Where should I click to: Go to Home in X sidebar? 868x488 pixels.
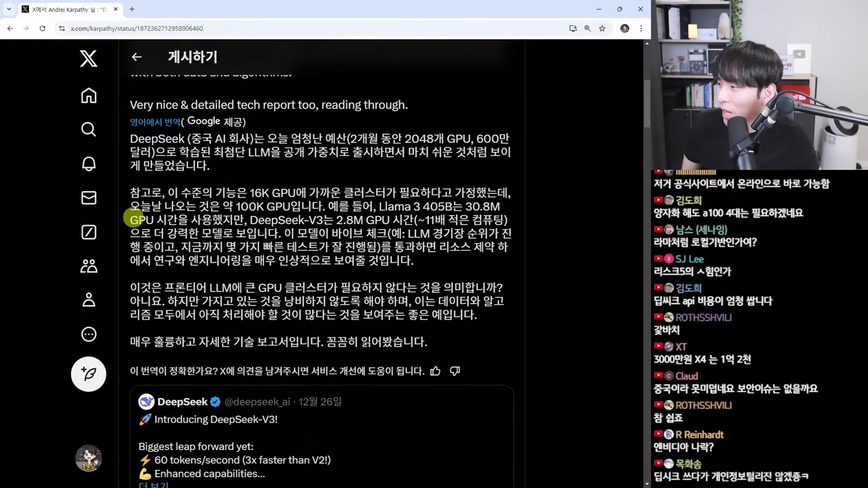coord(88,96)
